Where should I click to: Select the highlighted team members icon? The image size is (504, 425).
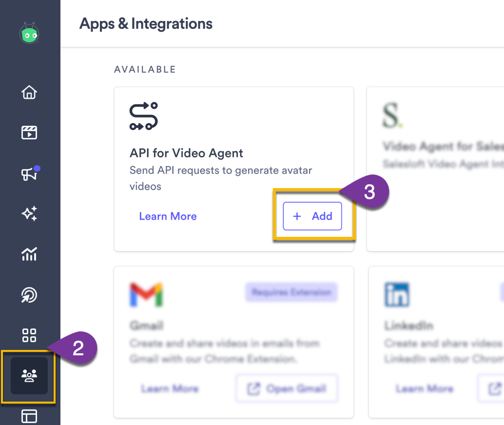pos(28,375)
